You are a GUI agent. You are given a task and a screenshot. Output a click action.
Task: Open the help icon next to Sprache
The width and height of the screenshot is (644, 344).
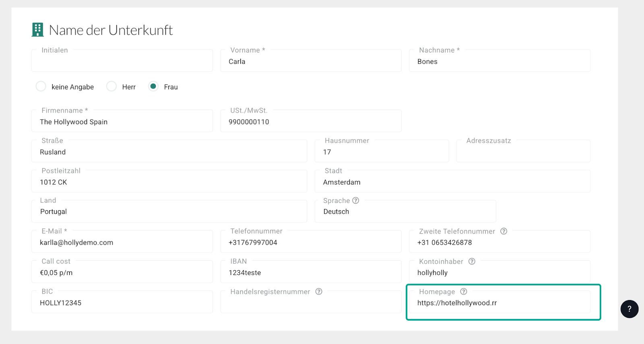(x=356, y=201)
